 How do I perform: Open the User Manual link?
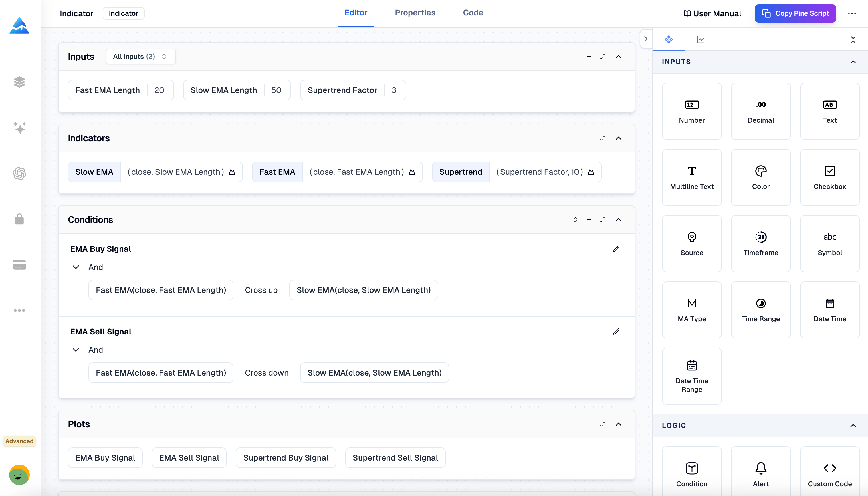click(712, 13)
